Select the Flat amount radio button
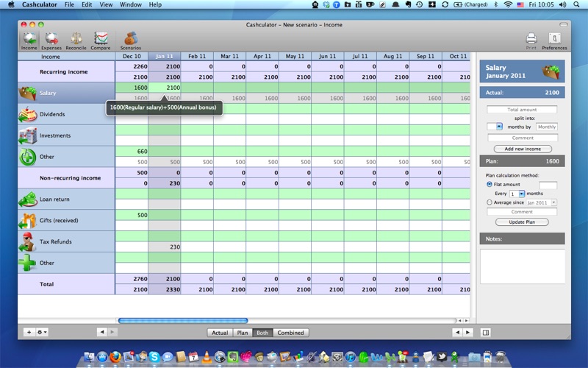Viewport: 588px width, 368px height. click(490, 185)
